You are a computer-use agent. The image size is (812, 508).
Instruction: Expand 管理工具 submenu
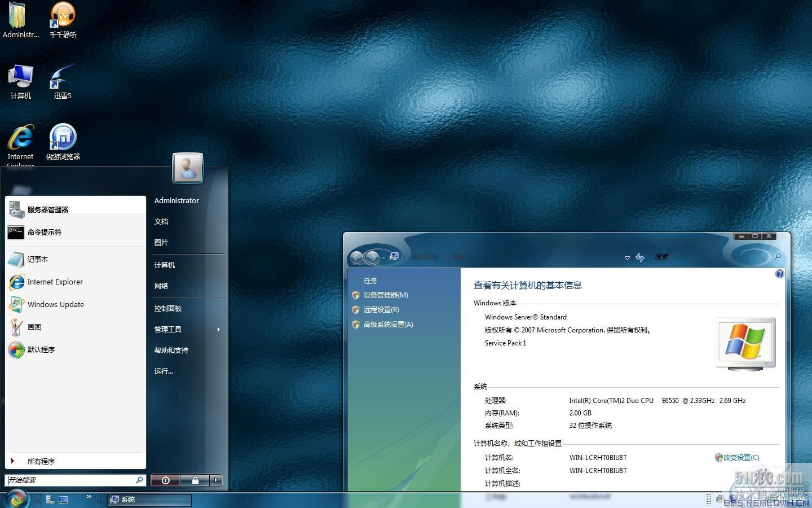click(x=218, y=329)
